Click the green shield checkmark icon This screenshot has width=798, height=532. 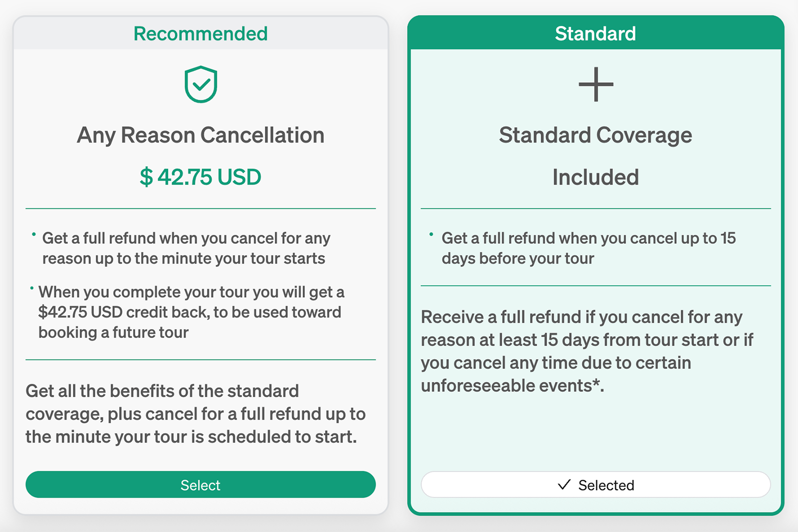coord(200,84)
